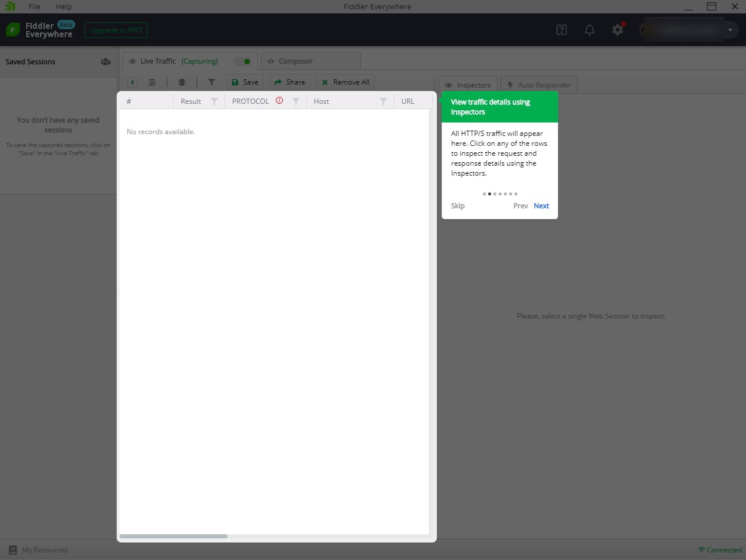Click the Connected wifi status indicator

tap(720, 549)
